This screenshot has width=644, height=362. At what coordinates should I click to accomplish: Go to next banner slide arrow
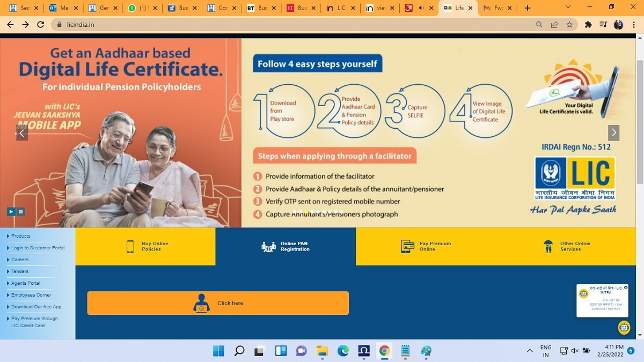(613, 132)
